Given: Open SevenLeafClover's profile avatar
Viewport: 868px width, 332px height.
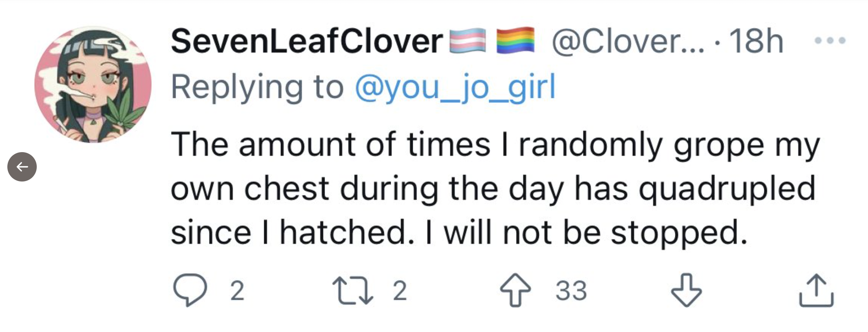Looking at the screenshot, I should tap(93, 84).
